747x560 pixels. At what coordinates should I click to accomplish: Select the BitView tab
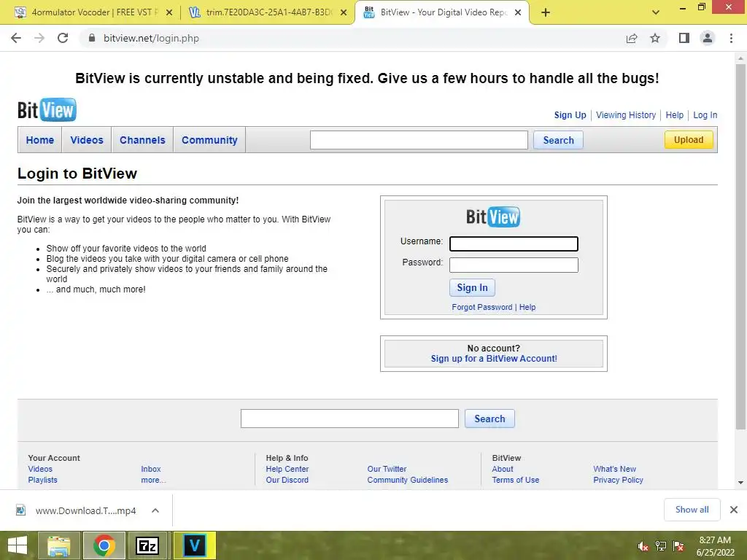(441, 12)
